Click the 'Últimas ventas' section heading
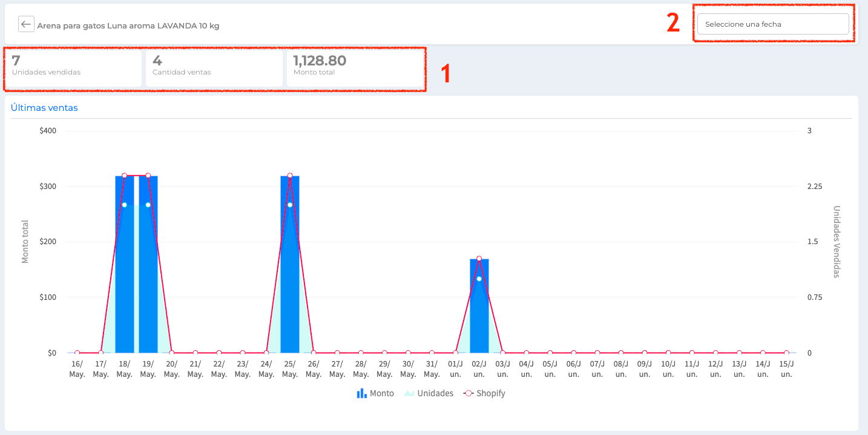Viewport: 868px width, 435px height. coord(45,108)
